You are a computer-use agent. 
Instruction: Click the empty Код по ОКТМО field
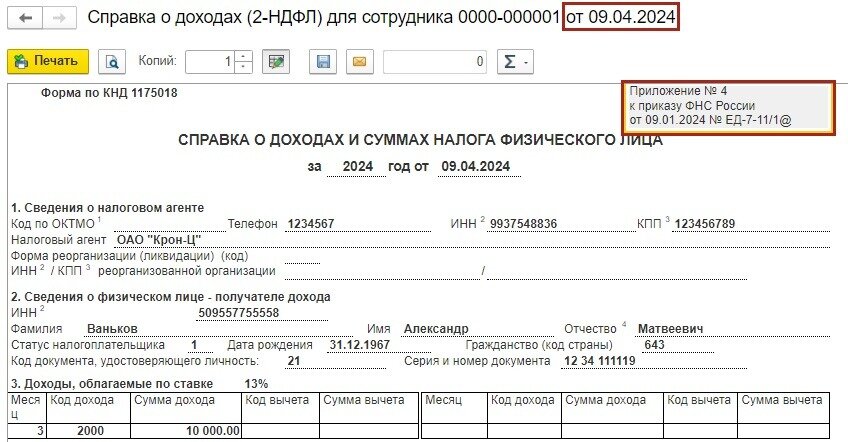coord(170,224)
